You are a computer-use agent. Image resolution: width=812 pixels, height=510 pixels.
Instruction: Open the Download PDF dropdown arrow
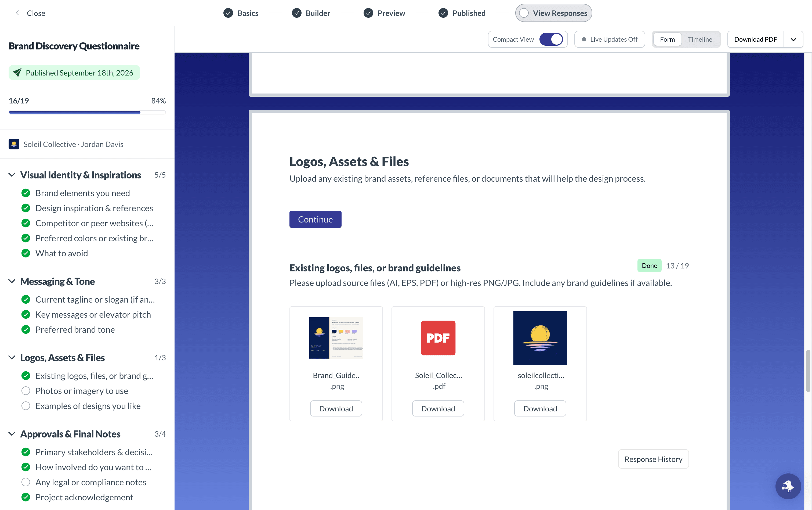(x=793, y=39)
